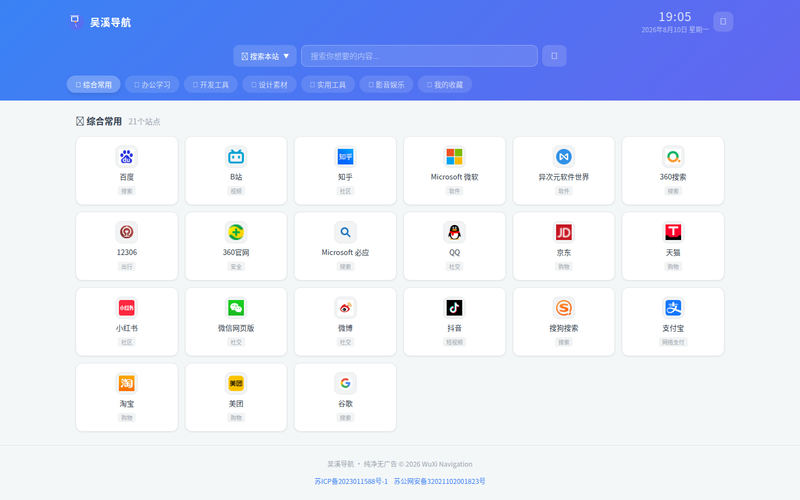
Task: Click the 出行 tag under 12306
Action: [127, 267]
